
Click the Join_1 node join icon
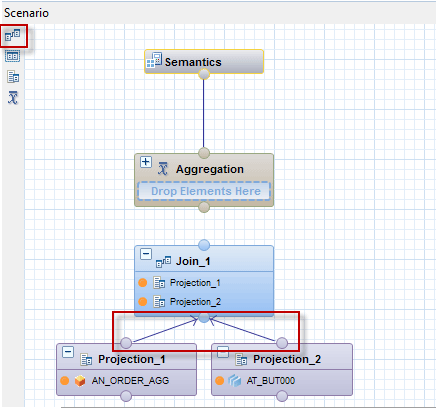pyautogui.click(x=163, y=262)
